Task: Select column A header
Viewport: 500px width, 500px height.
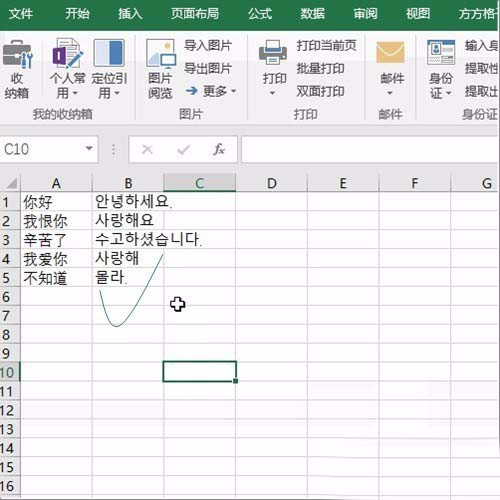Action: pos(56,183)
